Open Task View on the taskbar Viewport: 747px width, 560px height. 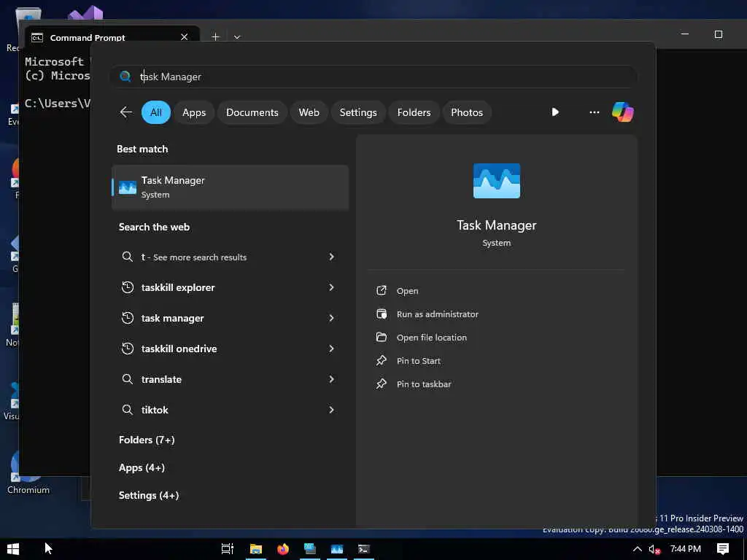tap(228, 549)
